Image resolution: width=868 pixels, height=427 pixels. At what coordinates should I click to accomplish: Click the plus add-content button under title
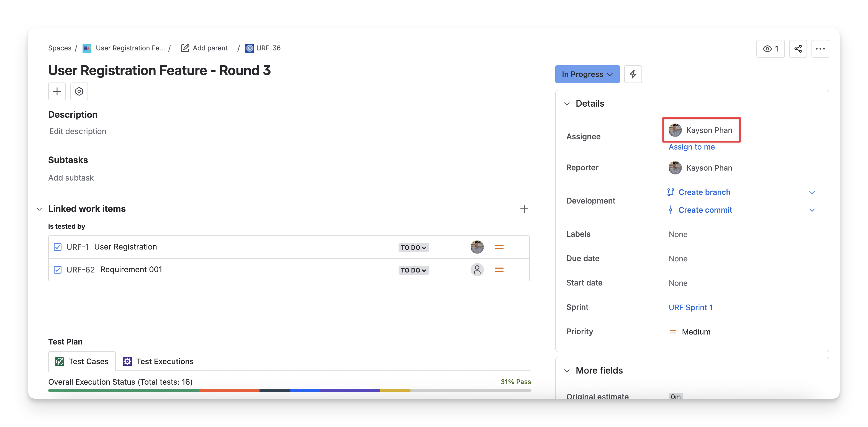coord(57,91)
